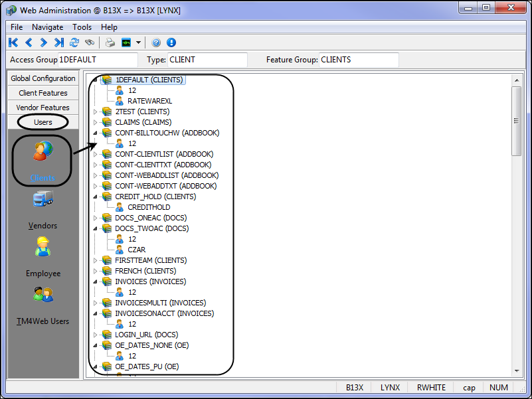Jump to the last record
Viewport: 532px width, 399px height.
59,42
